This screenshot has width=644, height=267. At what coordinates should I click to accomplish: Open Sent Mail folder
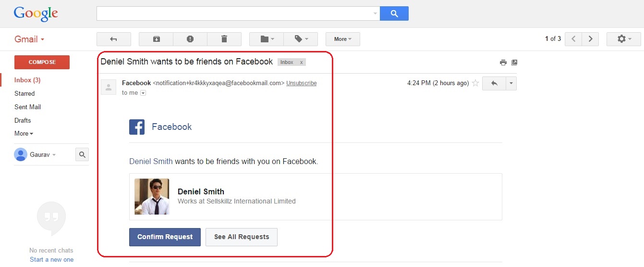coord(28,107)
